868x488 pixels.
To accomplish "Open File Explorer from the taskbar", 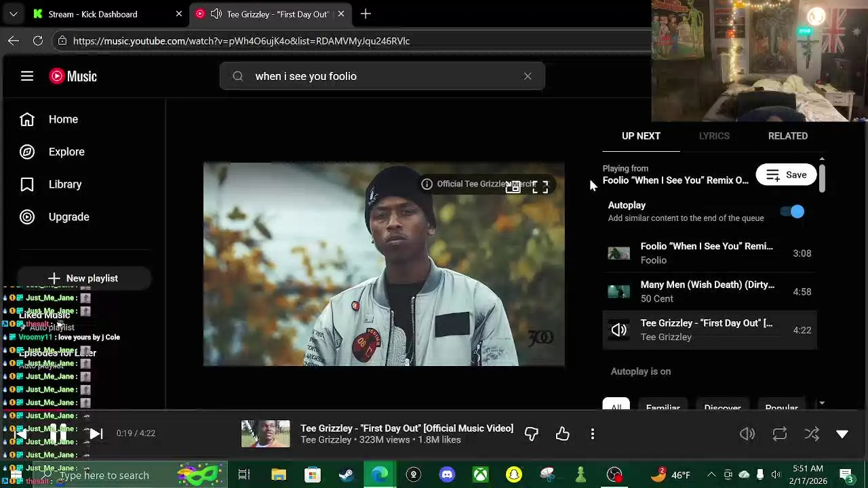I will pyautogui.click(x=279, y=474).
